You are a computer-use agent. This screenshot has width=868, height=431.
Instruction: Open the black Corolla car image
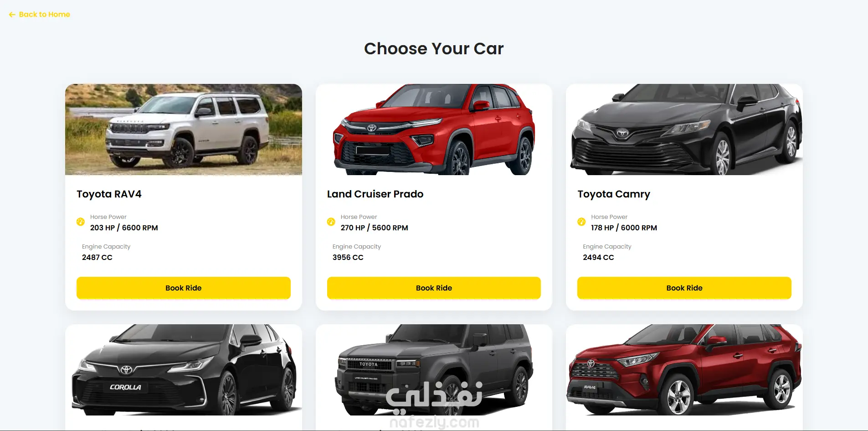[184, 370]
